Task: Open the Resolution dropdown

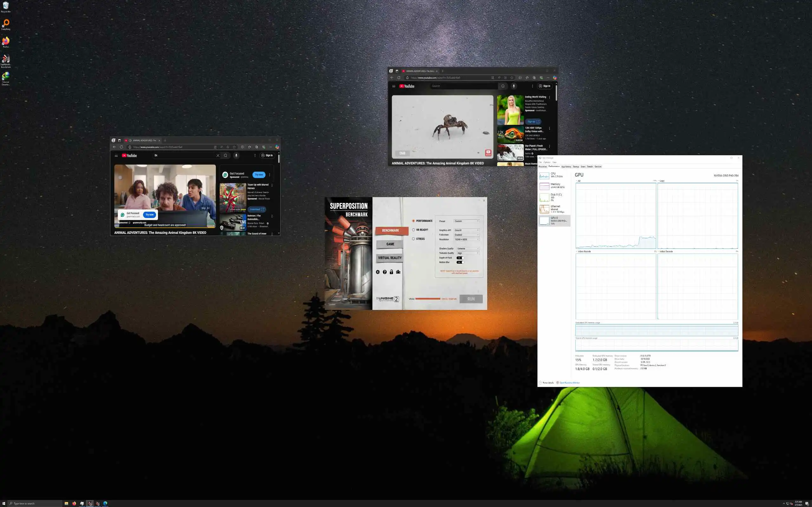Action: tap(466, 240)
